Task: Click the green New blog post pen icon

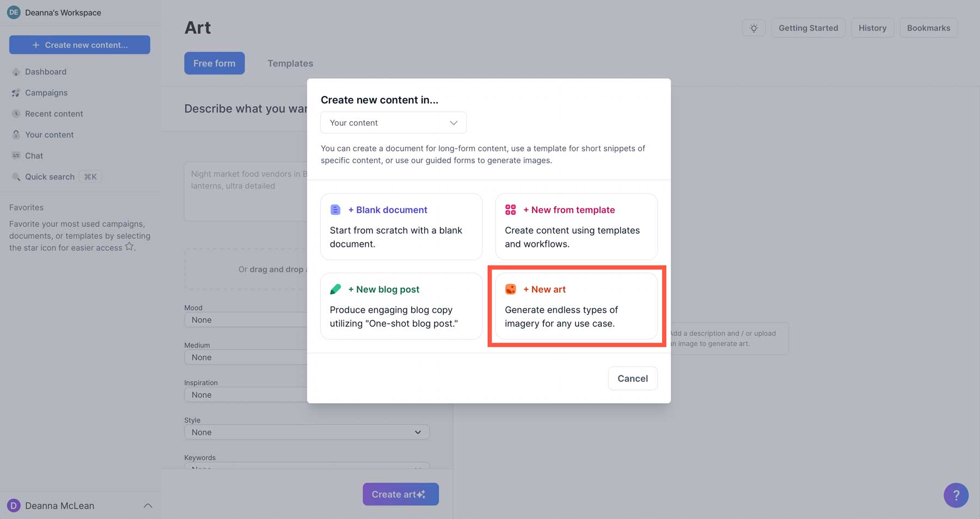Action: 335,289
